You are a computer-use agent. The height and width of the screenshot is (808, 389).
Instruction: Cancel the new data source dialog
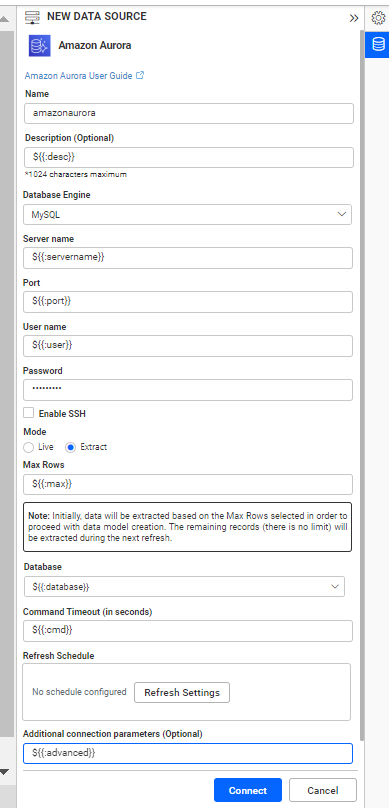point(323,790)
